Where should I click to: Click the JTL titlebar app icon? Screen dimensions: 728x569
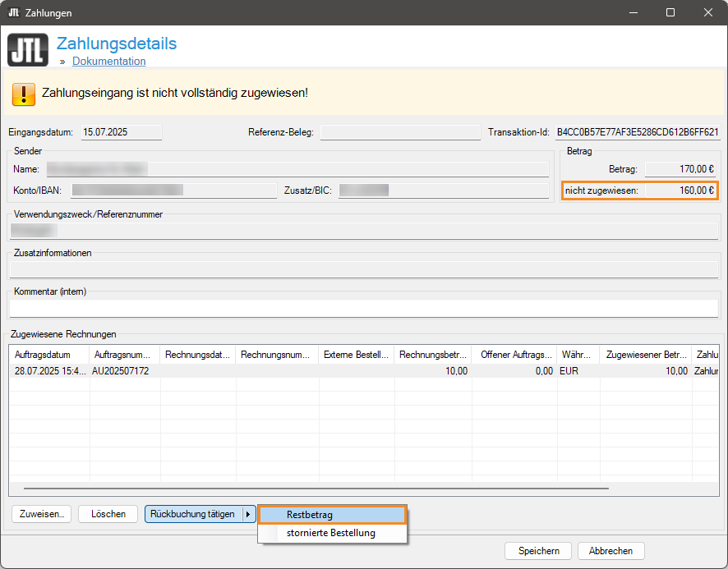[x=13, y=13]
